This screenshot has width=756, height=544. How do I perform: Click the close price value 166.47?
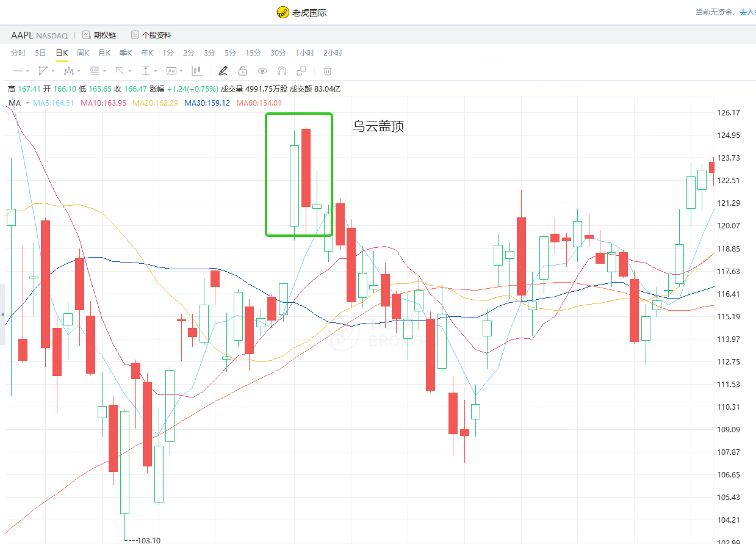(135, 89)
